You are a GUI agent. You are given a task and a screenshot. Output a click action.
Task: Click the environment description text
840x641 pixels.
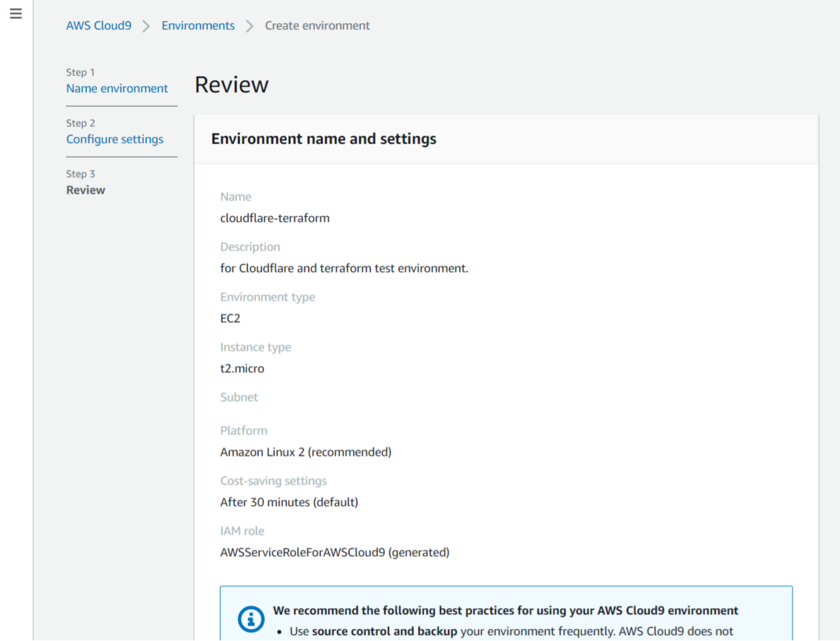(344, 268)
